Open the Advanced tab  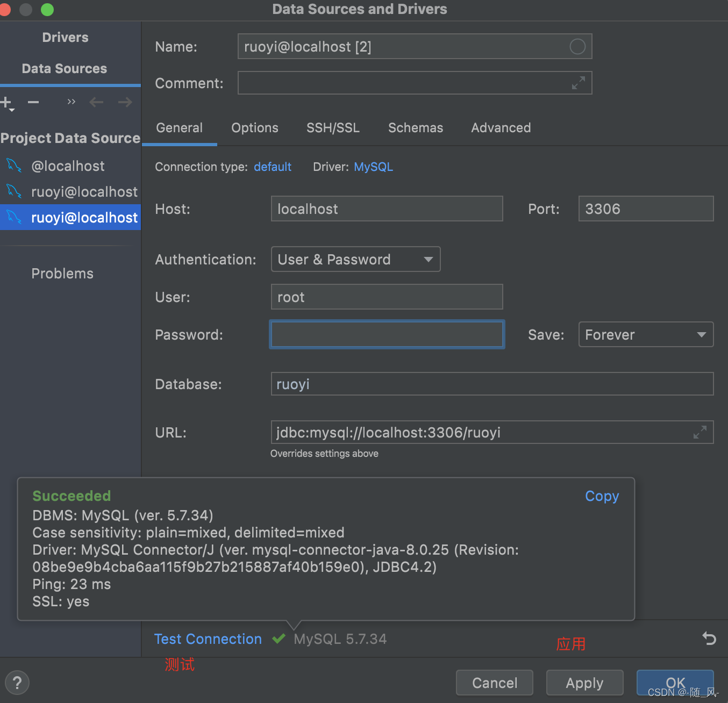click(501, 128)
